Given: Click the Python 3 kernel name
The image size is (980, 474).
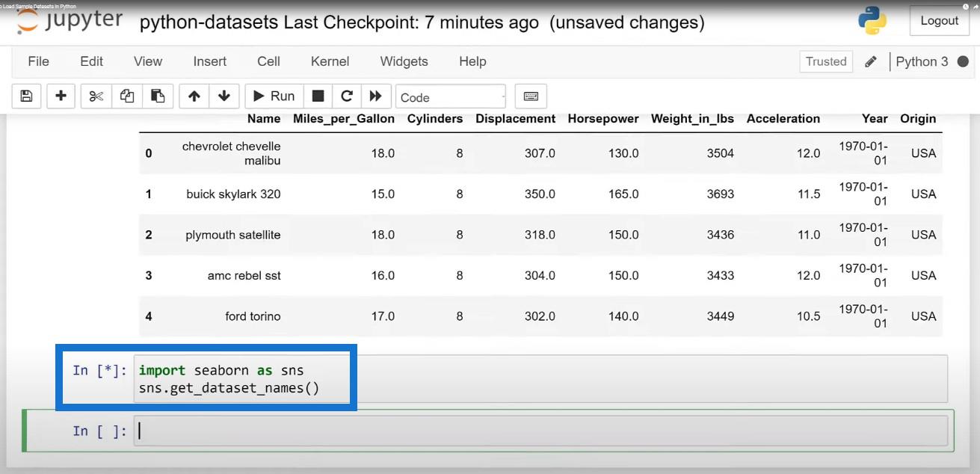Looking at the screenshot, I should point(922,62).
